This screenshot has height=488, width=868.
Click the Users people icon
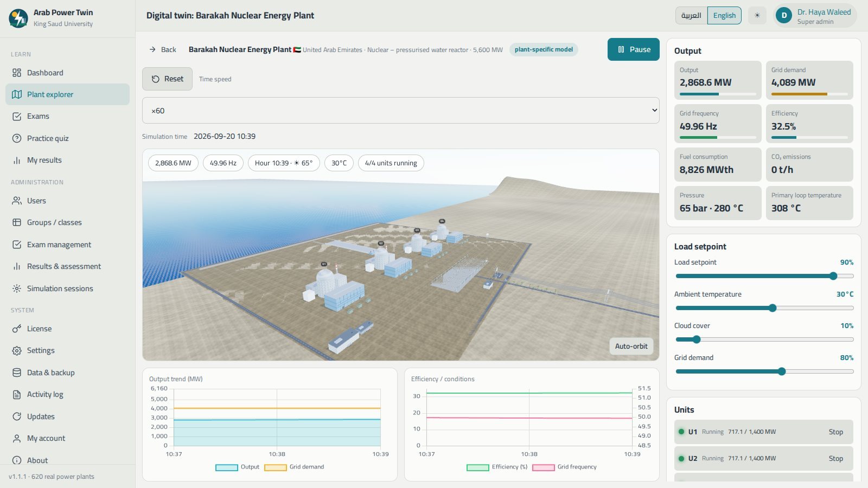(17, 201)
